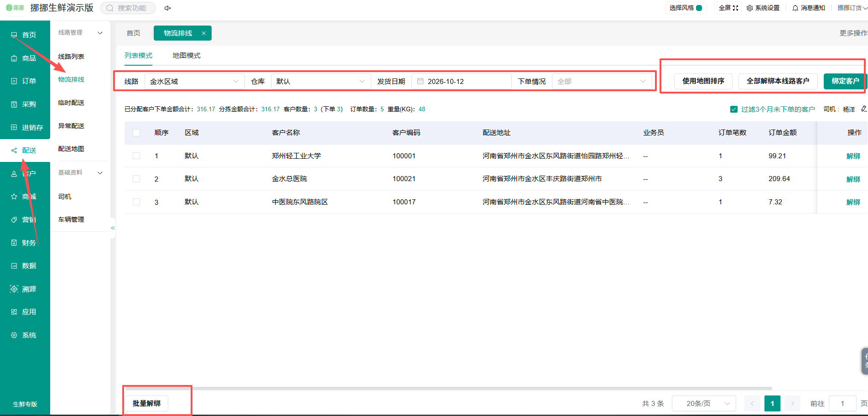Open 消息通知 bell notifications
868x416 pixels.
[x=809, y=8]
